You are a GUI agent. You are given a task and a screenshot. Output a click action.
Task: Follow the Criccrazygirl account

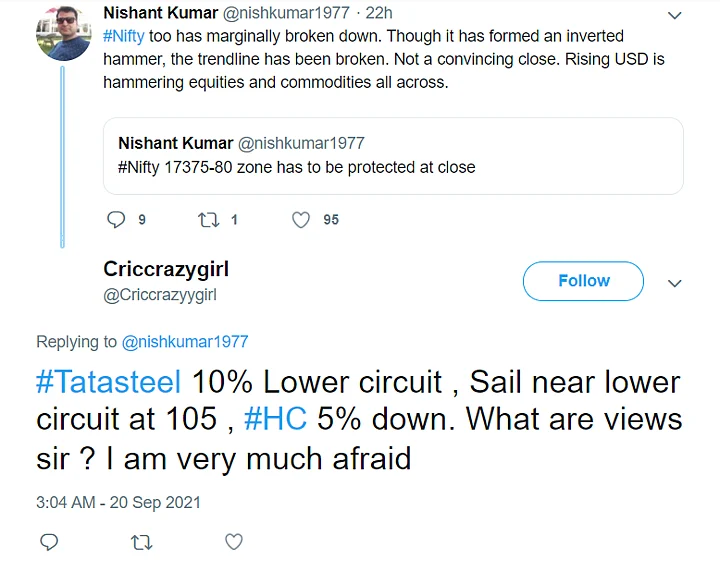[583, 281]
